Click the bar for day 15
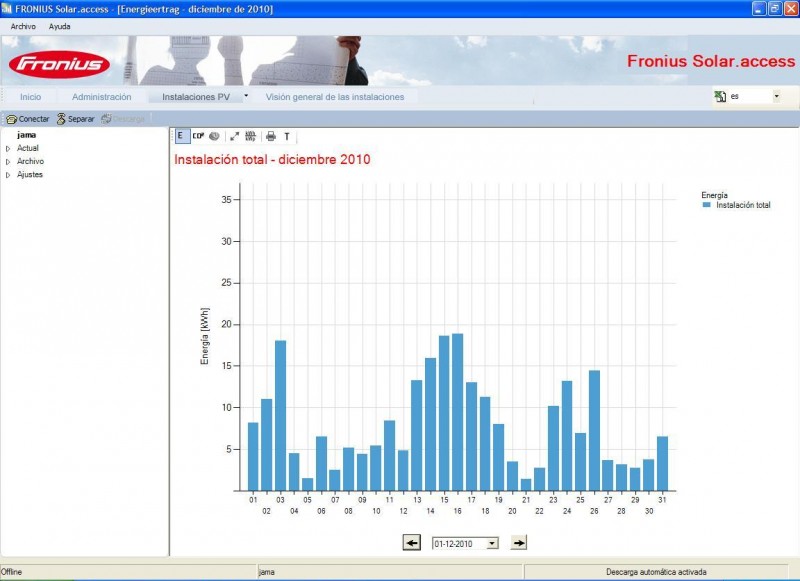The width and height of the screenshot is (800, 581). tap(444, 413)
